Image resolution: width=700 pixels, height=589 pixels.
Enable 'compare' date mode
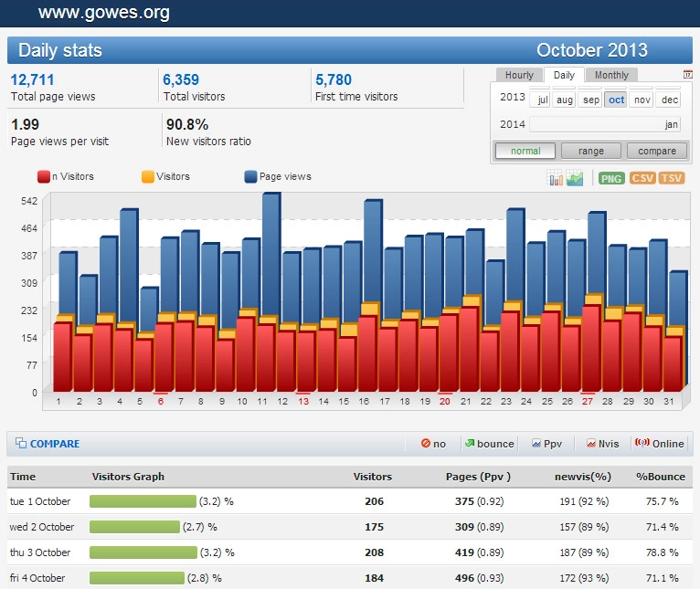(x=657, y=151)
